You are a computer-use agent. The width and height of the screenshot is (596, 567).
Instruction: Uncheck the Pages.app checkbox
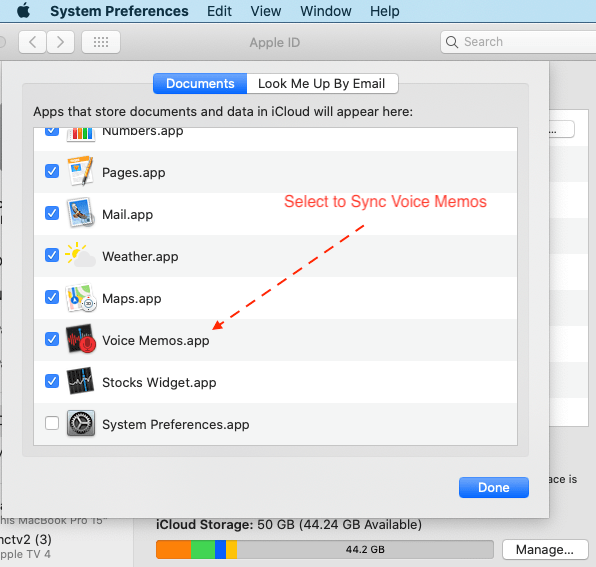point(52,171)
